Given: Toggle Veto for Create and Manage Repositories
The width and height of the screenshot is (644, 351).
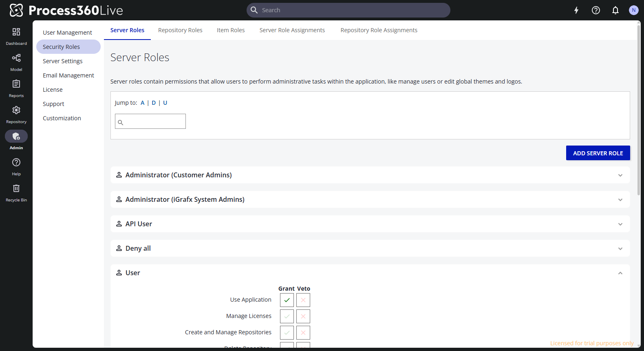Looking at the screenshot, I should pyautogui.click(x=303, y=333).
